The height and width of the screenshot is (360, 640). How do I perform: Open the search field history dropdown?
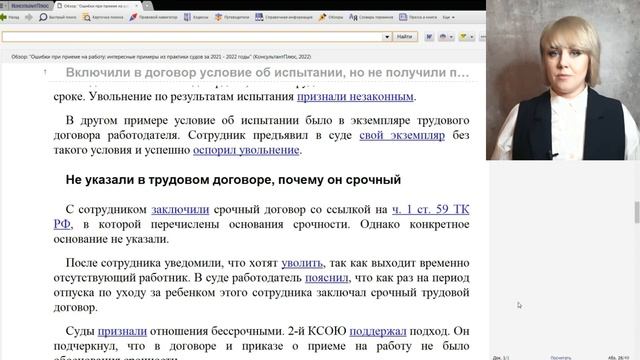(x=387, y=37)
